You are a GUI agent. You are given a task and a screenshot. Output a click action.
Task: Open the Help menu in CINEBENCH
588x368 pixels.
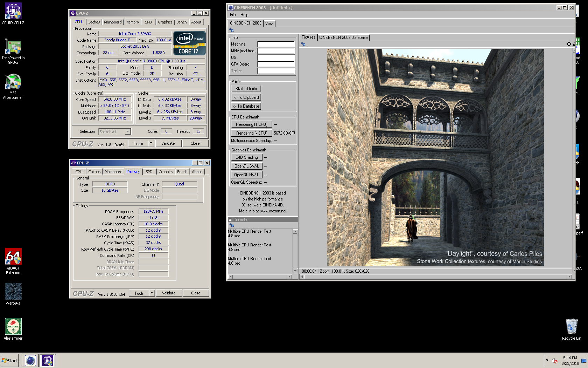pyautogui.click(x=244, y=15)
